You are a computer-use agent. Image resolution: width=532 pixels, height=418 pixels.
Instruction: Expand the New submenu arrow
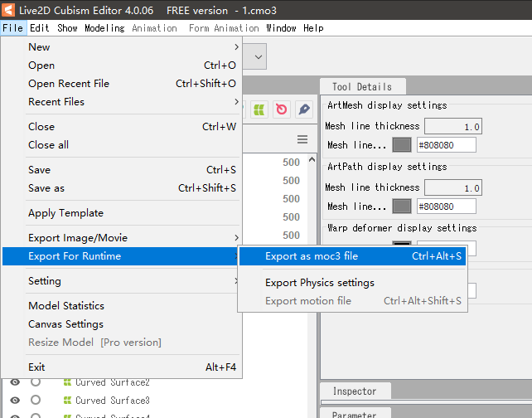236,47
